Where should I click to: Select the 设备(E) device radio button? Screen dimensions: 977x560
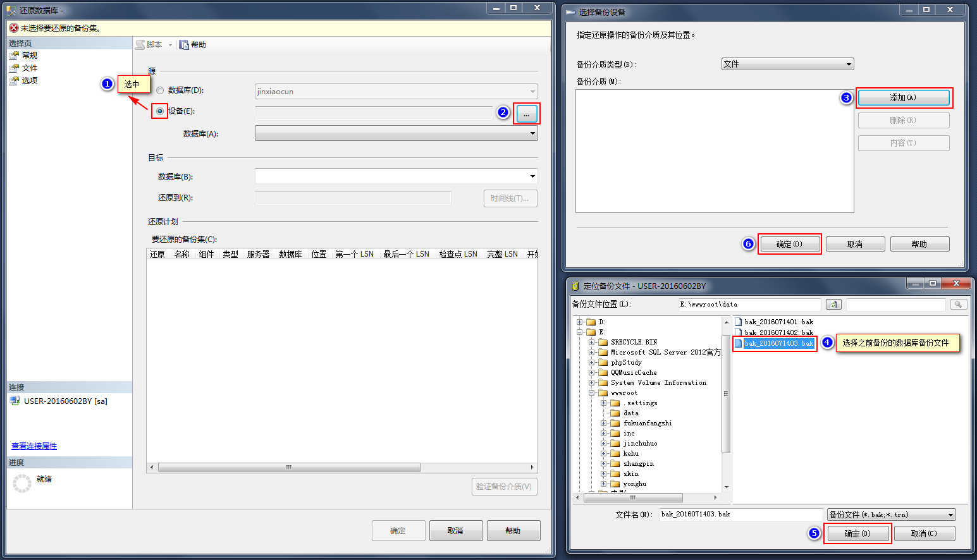tap(160, 111)
